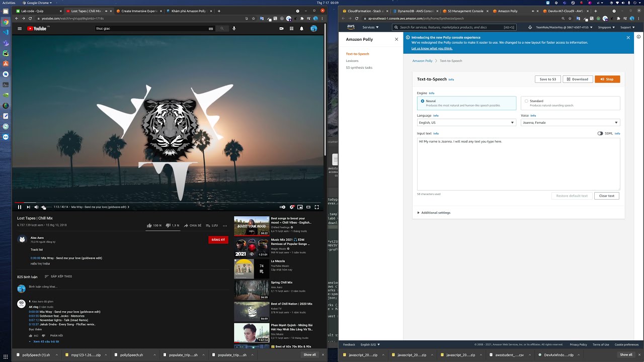This screenshot has width=644, height=362.
Task: Mute the YouTube player volume icon
Action: pos(36,207)
